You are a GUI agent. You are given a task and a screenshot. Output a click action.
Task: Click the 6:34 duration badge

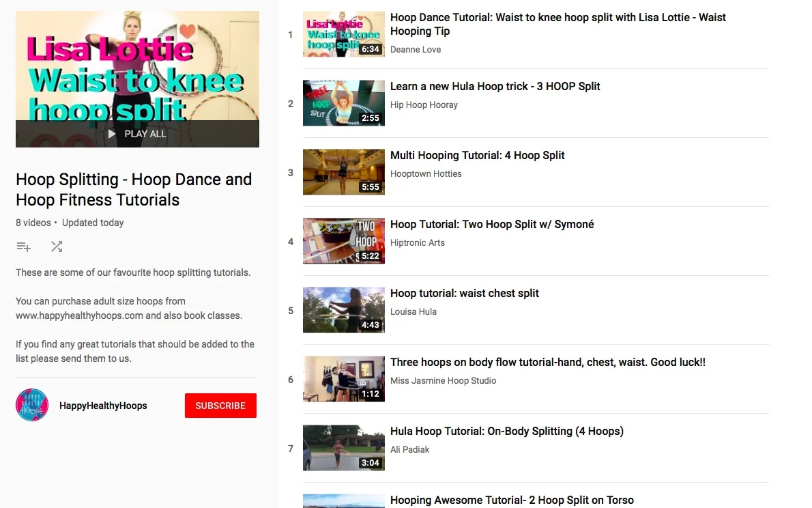pos(371,49)
